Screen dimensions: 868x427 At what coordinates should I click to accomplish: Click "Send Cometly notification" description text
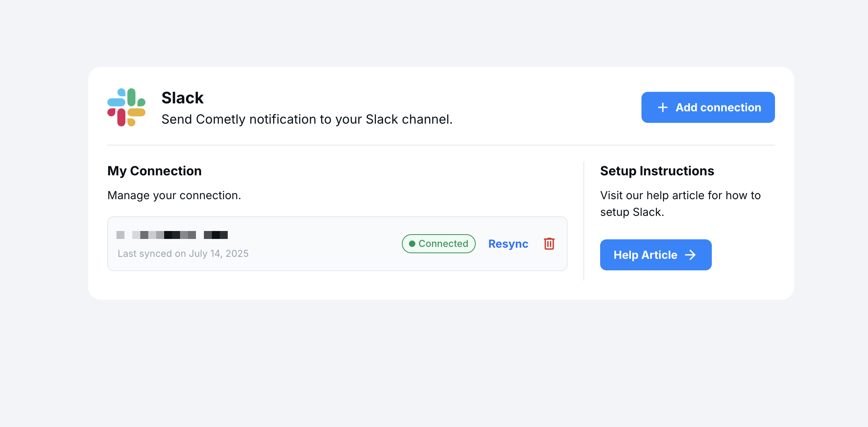307,119
